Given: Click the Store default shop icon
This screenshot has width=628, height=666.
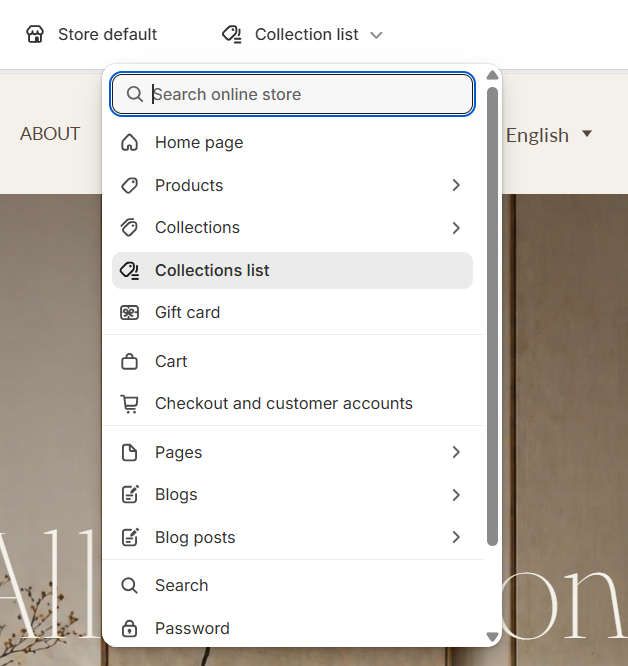Looking at the screenshot, I should (35, 34).
